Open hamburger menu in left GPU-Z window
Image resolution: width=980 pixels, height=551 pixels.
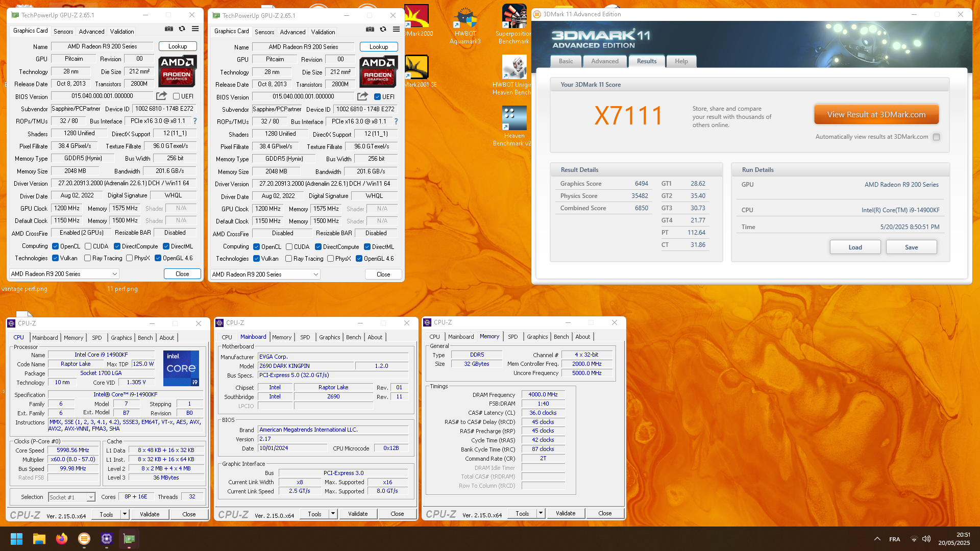point(195,29)
